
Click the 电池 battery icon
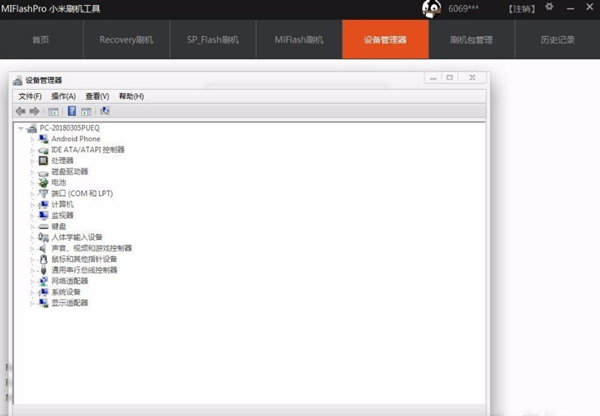click(x=44, y=183)
